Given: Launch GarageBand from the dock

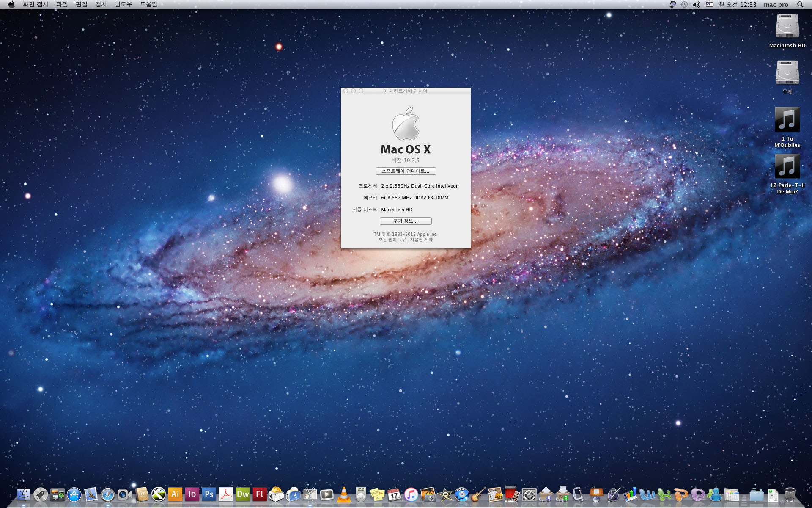Looking at the screenshot, I should pyautogui.click(x=478, y=494).
